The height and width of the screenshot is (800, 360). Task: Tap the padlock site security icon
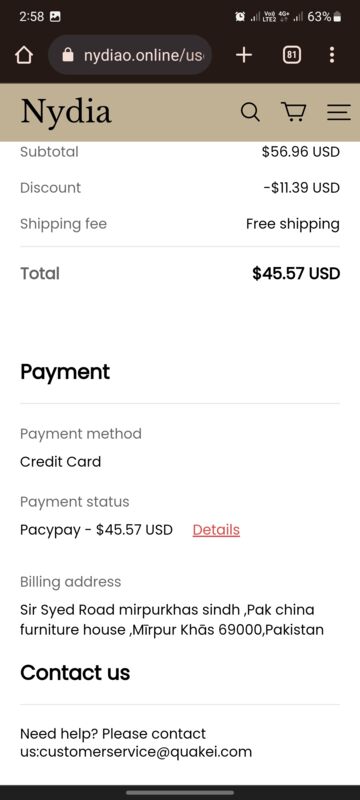pyautogui.click(x=68, y=55)
